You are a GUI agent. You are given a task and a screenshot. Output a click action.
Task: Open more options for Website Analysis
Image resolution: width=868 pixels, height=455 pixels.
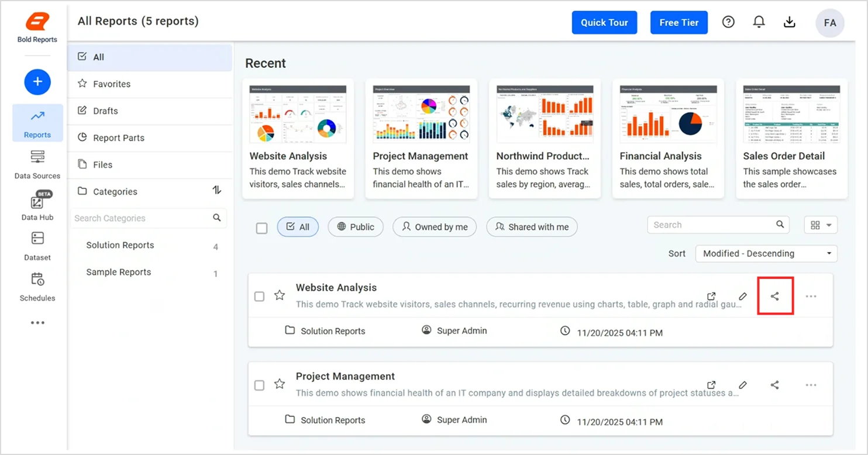(x=811, y=297)
